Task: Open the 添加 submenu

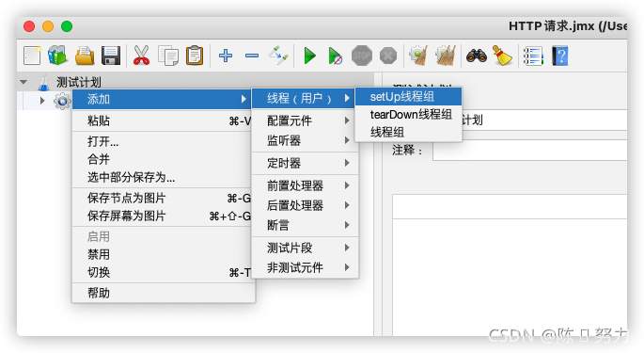Action: pyautogui.click(x=162, y=99)
